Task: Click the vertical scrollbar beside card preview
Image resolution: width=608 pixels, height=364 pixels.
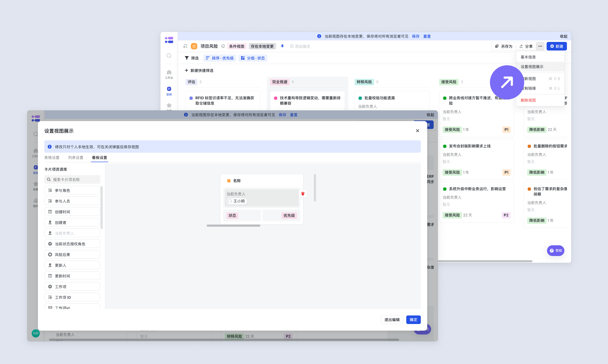Action: (315, 188)
